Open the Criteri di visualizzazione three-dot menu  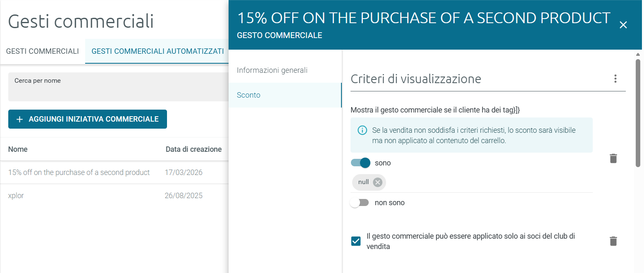[615, 79]
